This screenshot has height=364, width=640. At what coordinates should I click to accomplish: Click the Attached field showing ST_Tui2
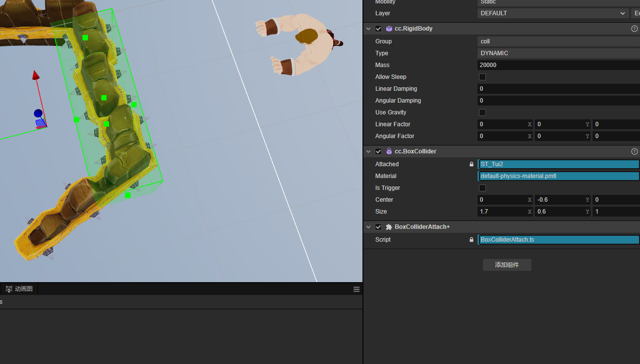click(x=559, y=164)
